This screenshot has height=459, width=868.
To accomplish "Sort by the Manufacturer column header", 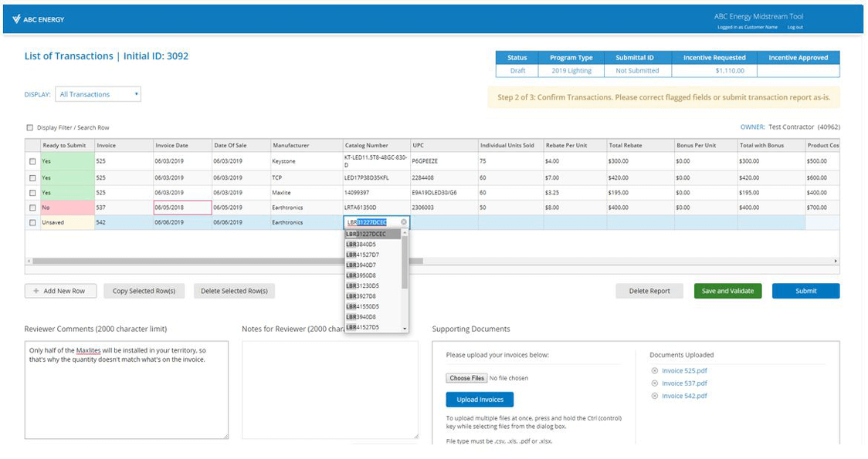I will [x=290, y=145].
